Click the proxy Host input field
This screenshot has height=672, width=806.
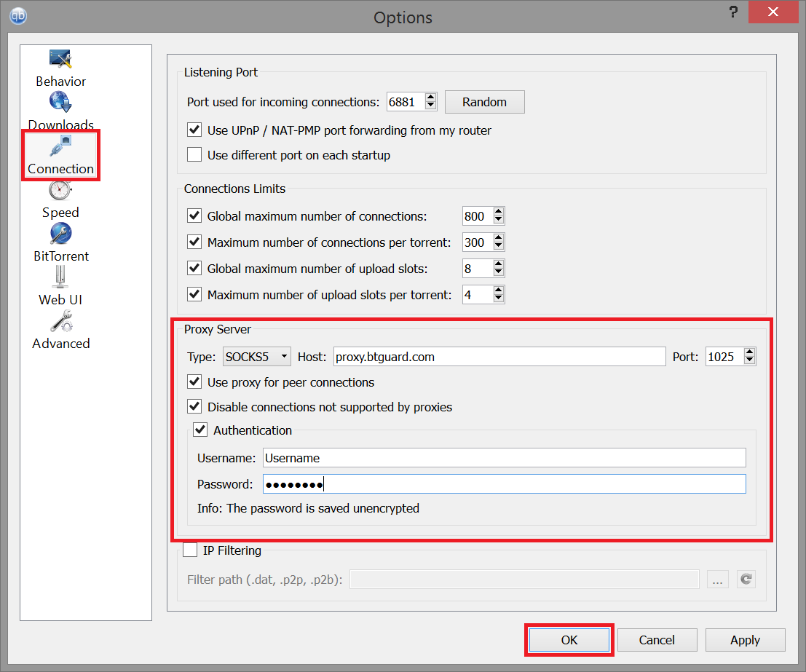pos(499,357)
